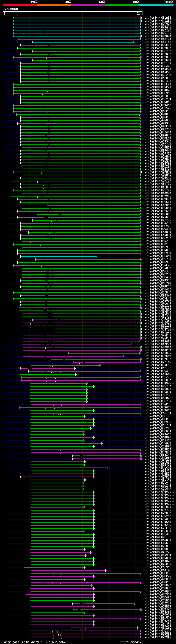This screenshot has width=176, height=644.
Task: Click UniRef100_A3A7Z8 label
Action: coord(158,51)
